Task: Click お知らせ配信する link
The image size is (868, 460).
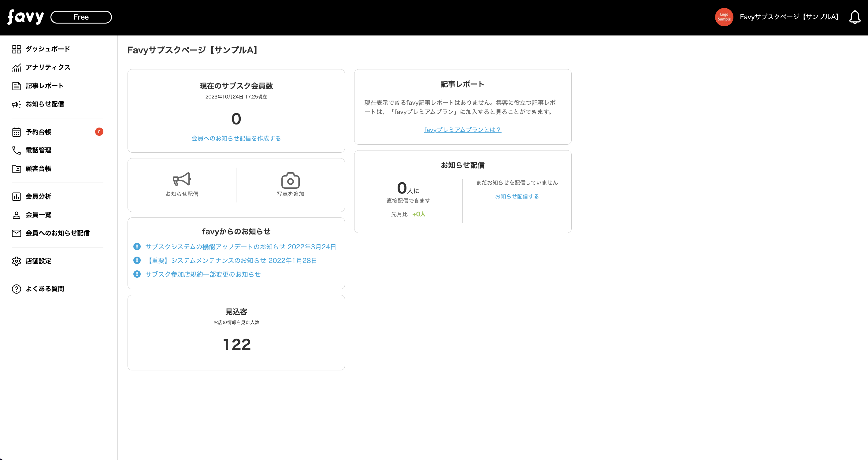Action: pos(517,196)
